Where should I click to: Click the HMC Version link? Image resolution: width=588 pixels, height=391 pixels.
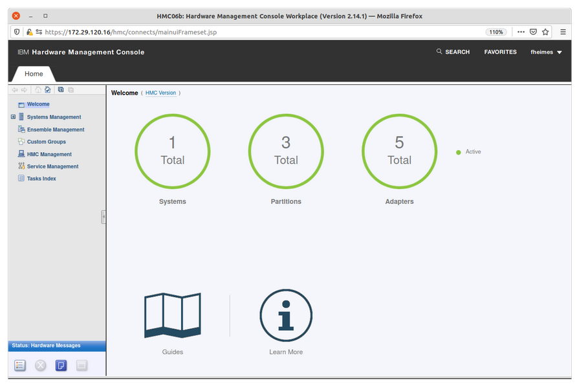[x=160, y=93]
